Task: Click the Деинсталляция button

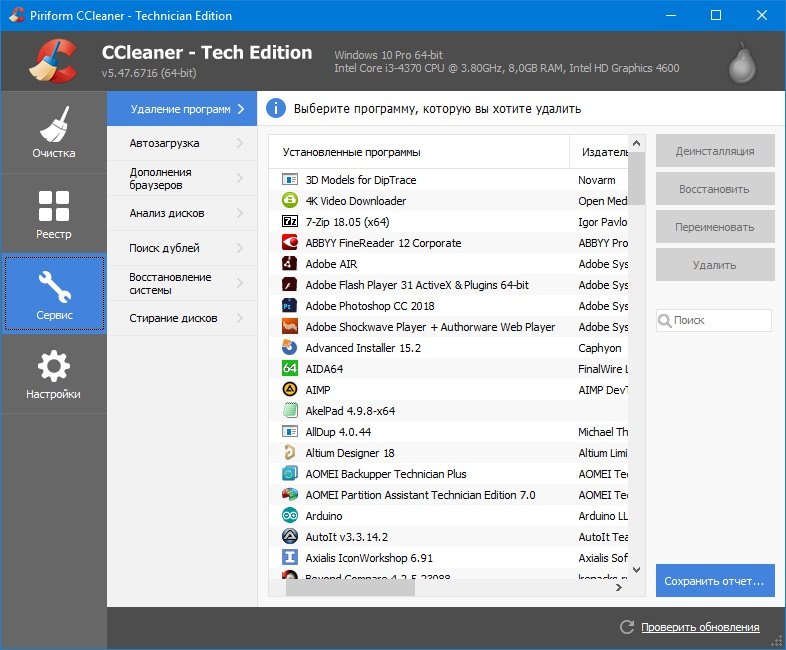Action: [715, 152]
